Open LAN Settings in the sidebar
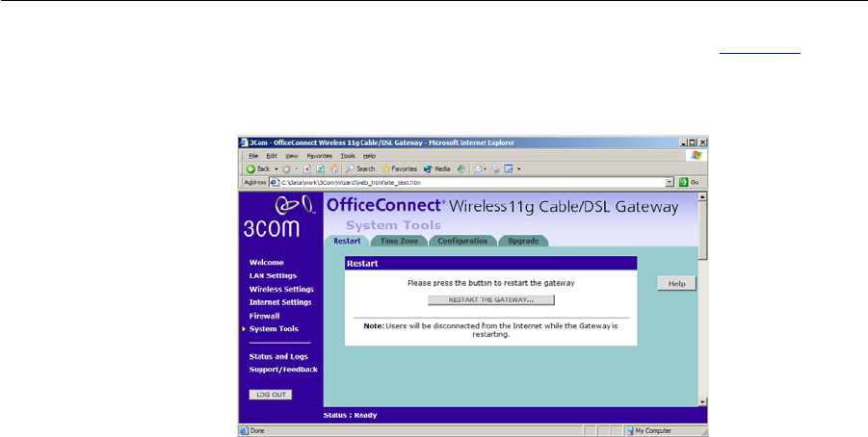868x437 pixels. pos(273,275)
